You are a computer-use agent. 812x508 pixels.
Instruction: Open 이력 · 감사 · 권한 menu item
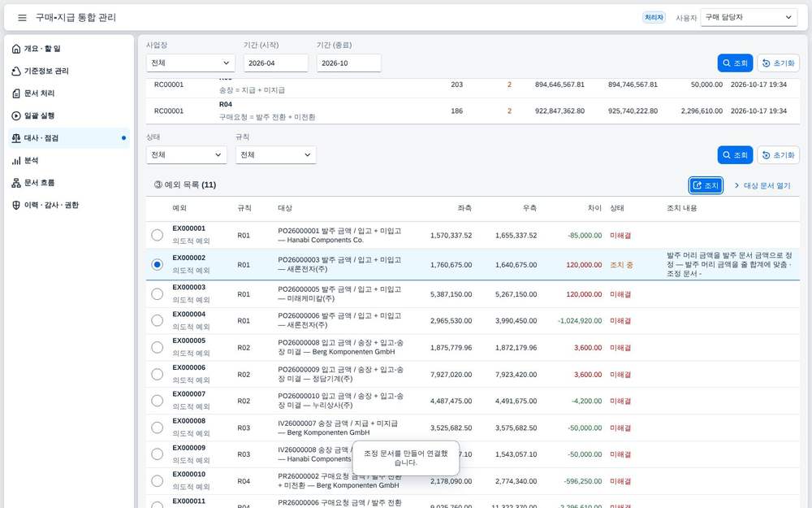pyautogui.click(x=69, y=206)
